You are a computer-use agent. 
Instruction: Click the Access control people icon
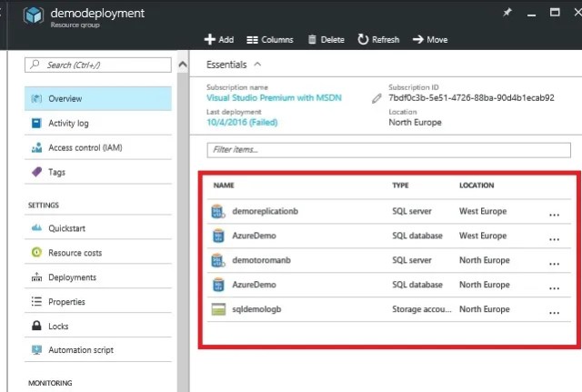36,147
